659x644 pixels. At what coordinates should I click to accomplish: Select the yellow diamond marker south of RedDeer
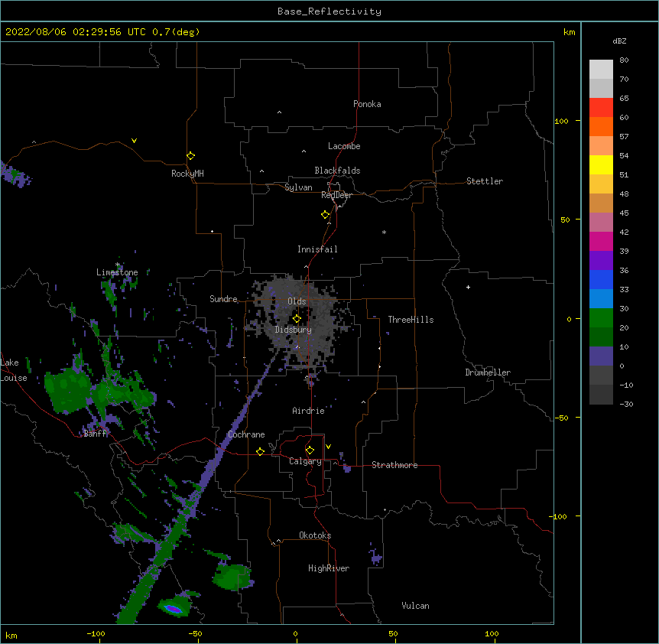325,215
